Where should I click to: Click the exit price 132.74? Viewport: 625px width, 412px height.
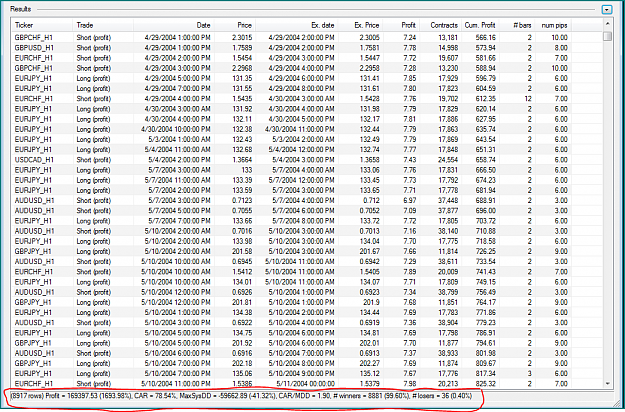369,149
